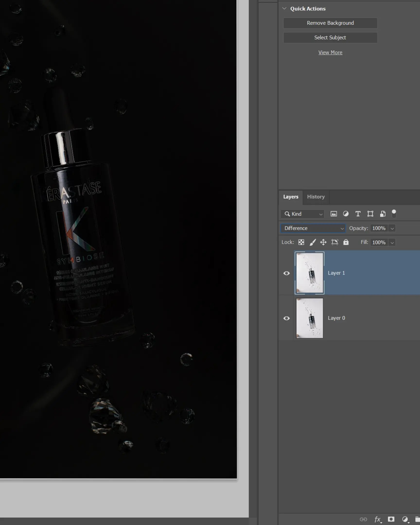Switch to the History tab

315,197
